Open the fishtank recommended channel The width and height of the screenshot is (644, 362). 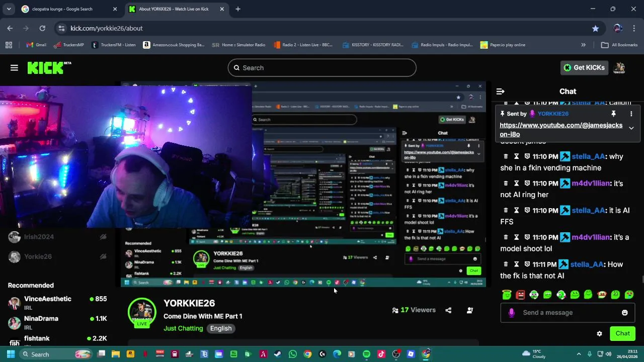57,339
